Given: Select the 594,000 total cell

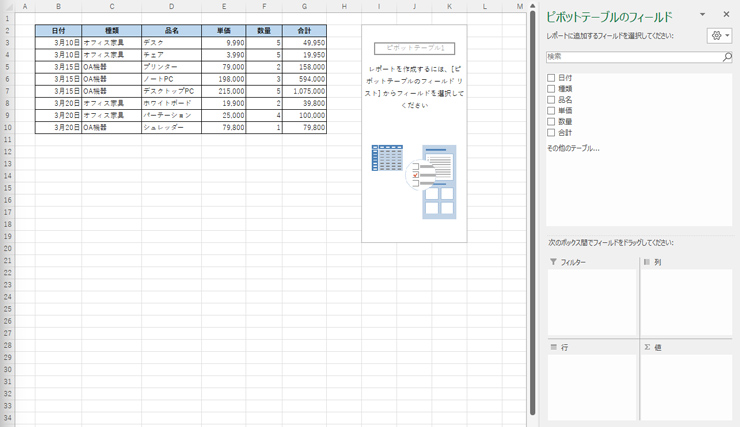Looking at the screenshot, I should pos(304,79).
